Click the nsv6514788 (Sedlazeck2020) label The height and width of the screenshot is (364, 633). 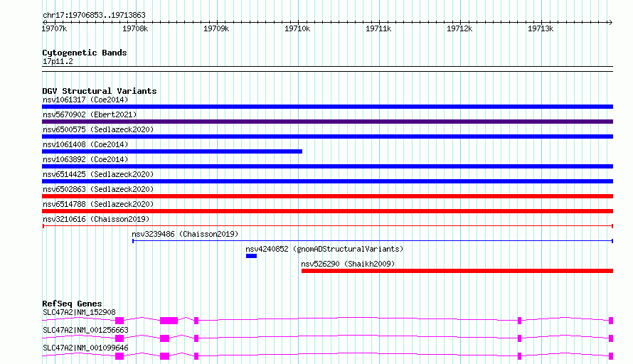click(x=98, y=204)
